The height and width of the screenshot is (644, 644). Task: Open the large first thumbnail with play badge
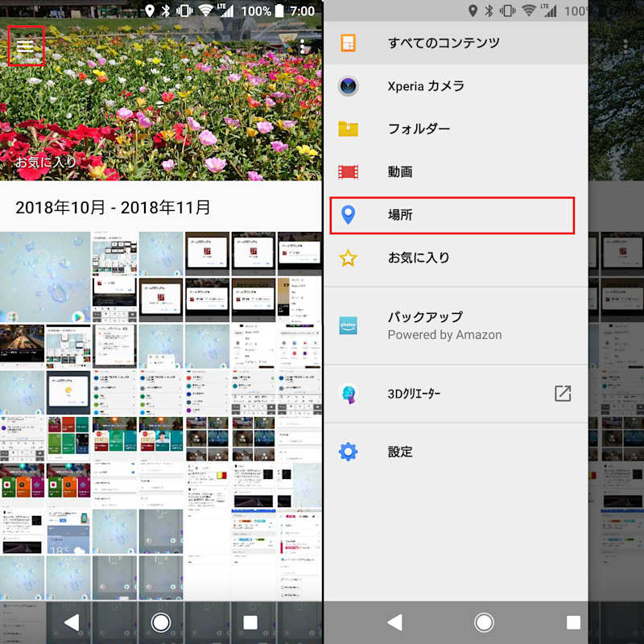tap(45, 277)
